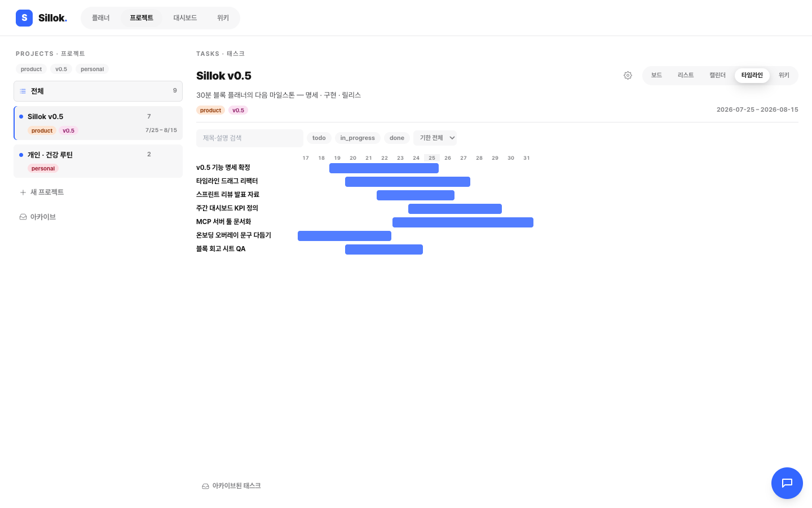Open the 개인 · 건강 루틴 project

(x=98, y=161)
